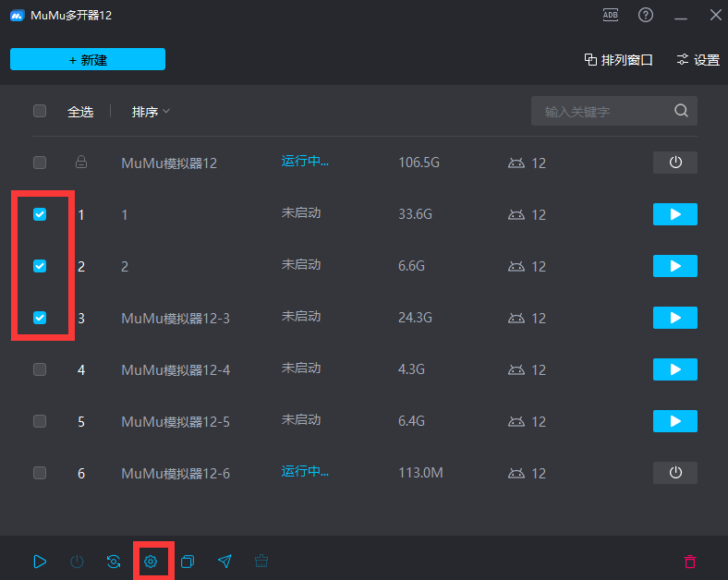Click the 运行中 status of MuMu模拟器12-6
This screenshot has height=580, width=728.
(x=305, y=472)
